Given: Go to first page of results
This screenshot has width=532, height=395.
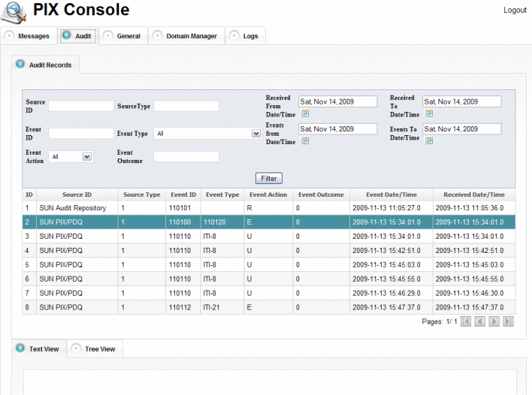Looking at the screenshot, I should click(466, 321).
